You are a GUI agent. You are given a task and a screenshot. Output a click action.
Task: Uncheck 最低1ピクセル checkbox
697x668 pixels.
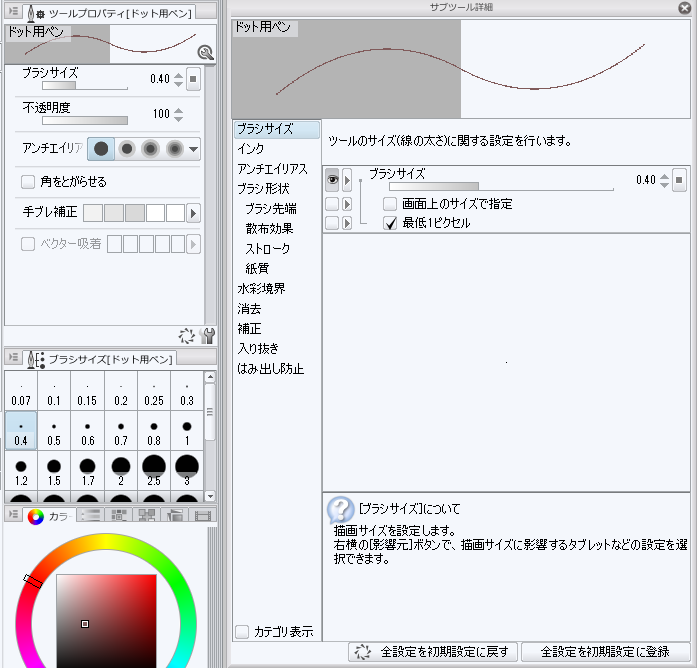391,223
